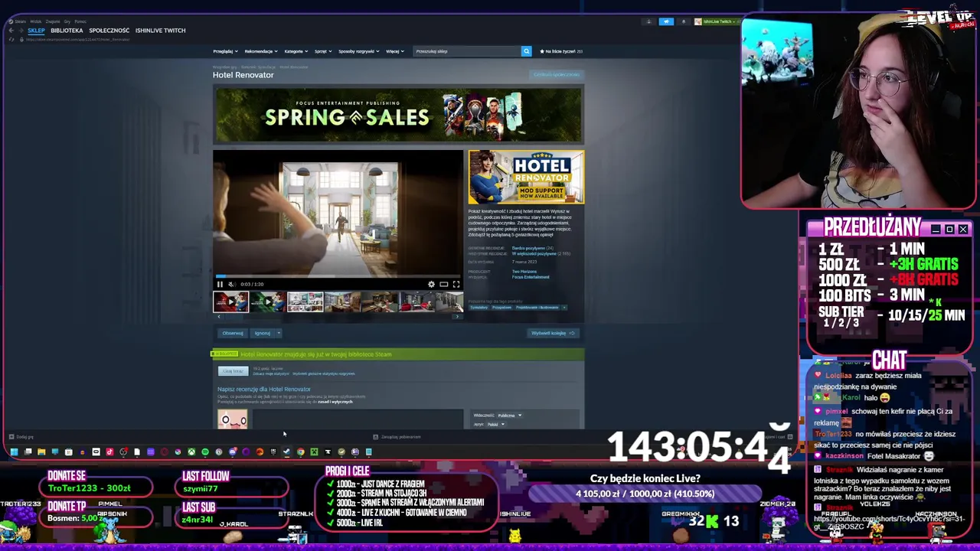
Task: Open Chrome taskbar icon
Action: tap(301, 452)
